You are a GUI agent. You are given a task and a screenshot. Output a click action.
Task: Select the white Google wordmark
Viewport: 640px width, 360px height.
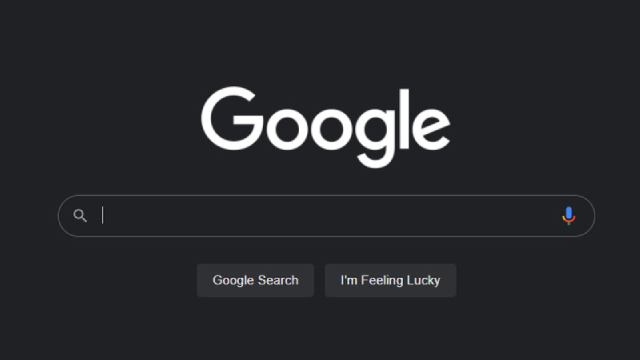pos(326,127)
